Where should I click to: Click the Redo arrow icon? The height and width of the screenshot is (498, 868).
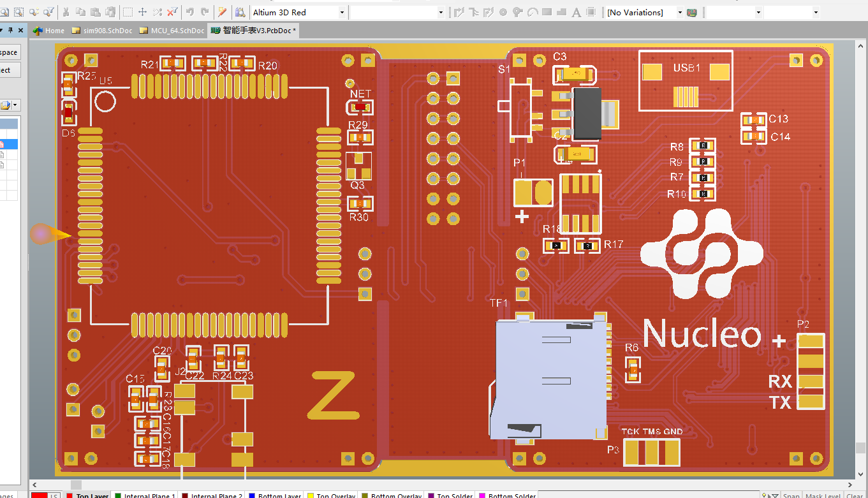(205, 12)
